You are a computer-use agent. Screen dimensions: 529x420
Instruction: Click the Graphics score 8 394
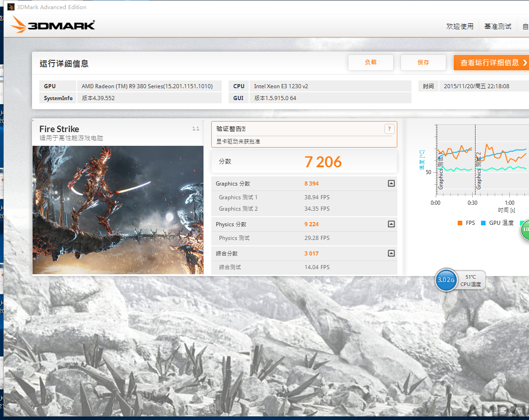(x=311, y=184)
